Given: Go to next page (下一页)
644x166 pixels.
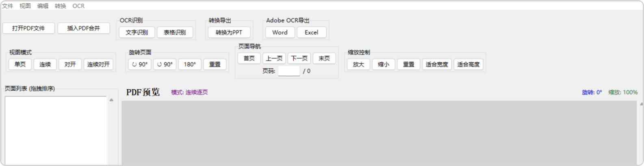Looking at the screenshot, I should pos(299,58).
